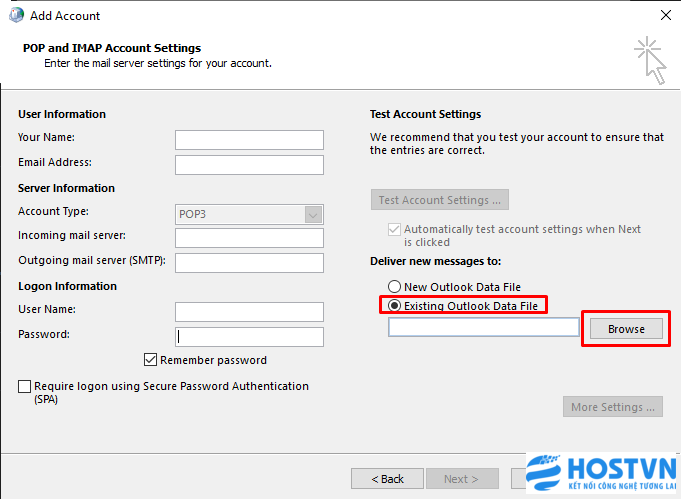Click the "Server Information" heading text
Image resolution: width=681 pixels, height=499 pixels.
(66, 188)
